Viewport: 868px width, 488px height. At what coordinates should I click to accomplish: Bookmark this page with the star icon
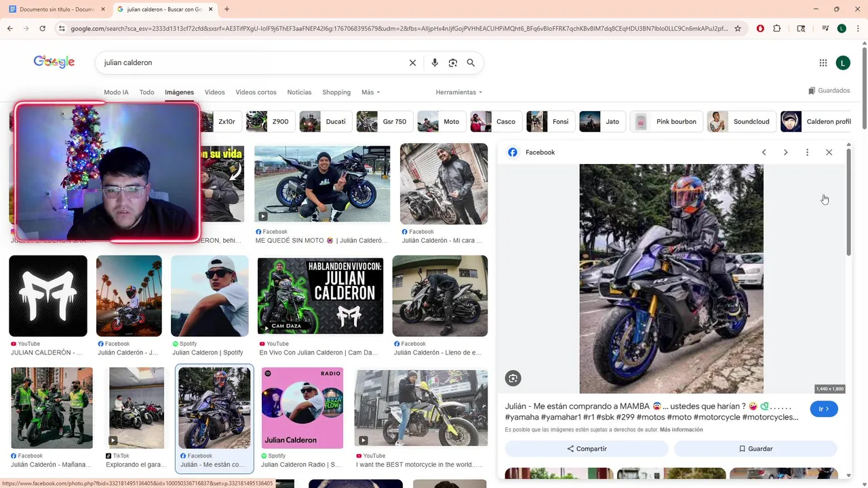[738, 28]
